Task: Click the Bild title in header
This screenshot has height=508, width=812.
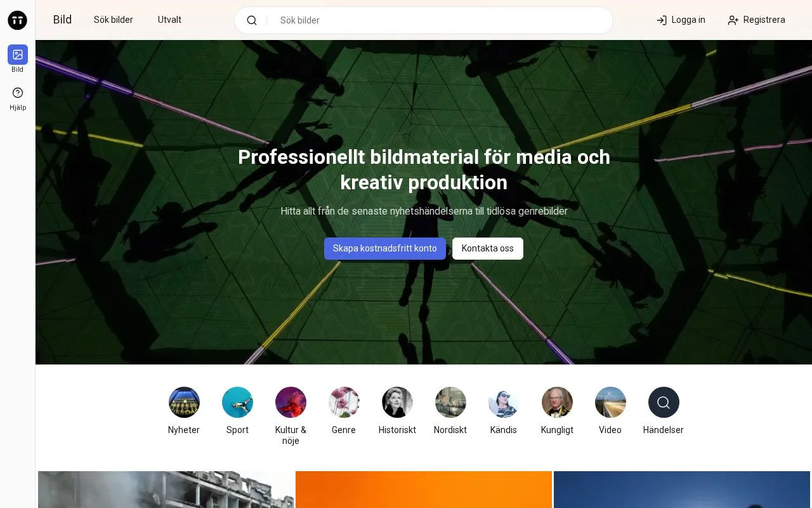Action: (x=62, y=20)
